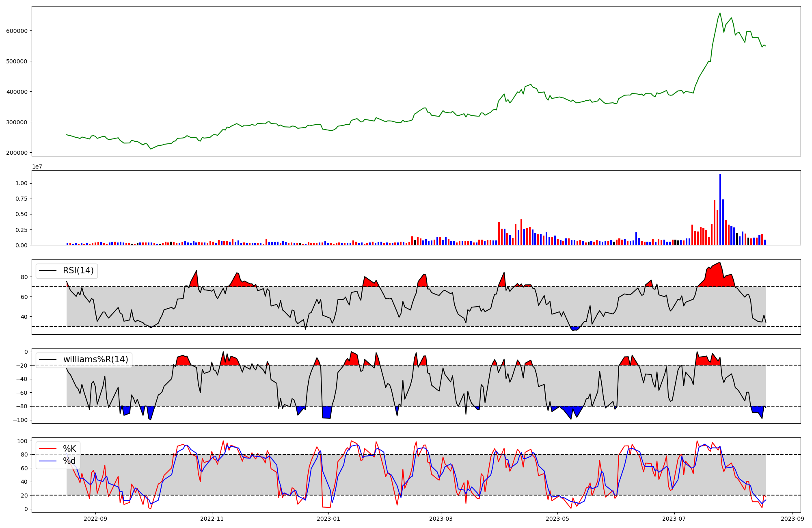
Task: Click the 1e7 volume scale exponent label
Action: point(37,167)
